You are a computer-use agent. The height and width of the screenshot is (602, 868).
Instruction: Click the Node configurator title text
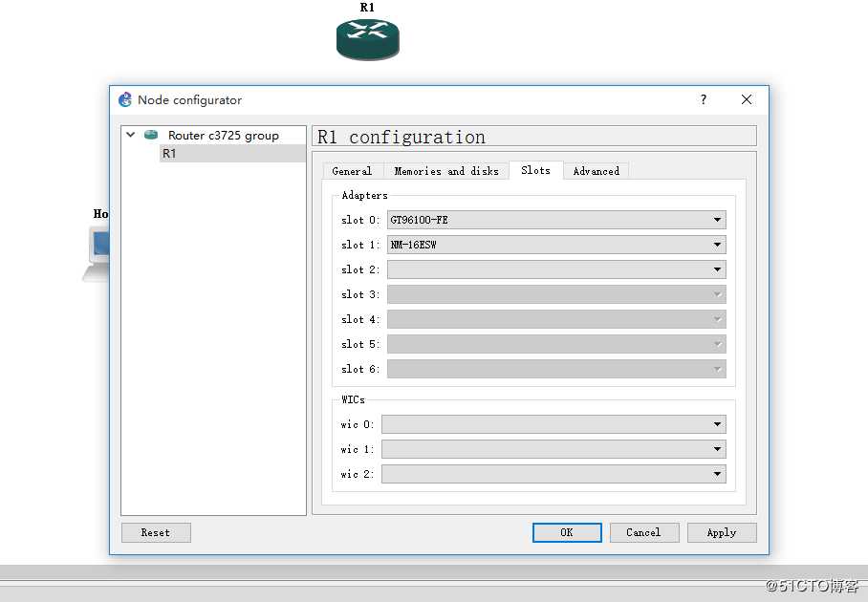point(190,100)
